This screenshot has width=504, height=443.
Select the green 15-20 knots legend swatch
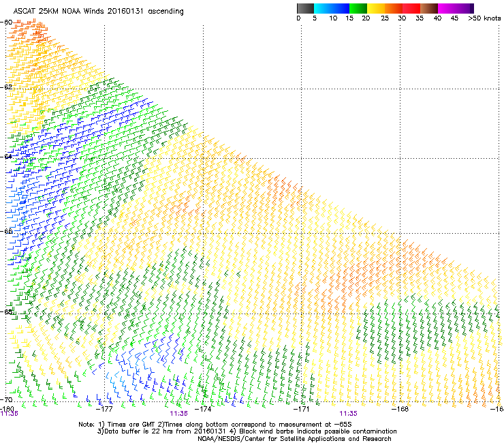(x=358, y=8)
